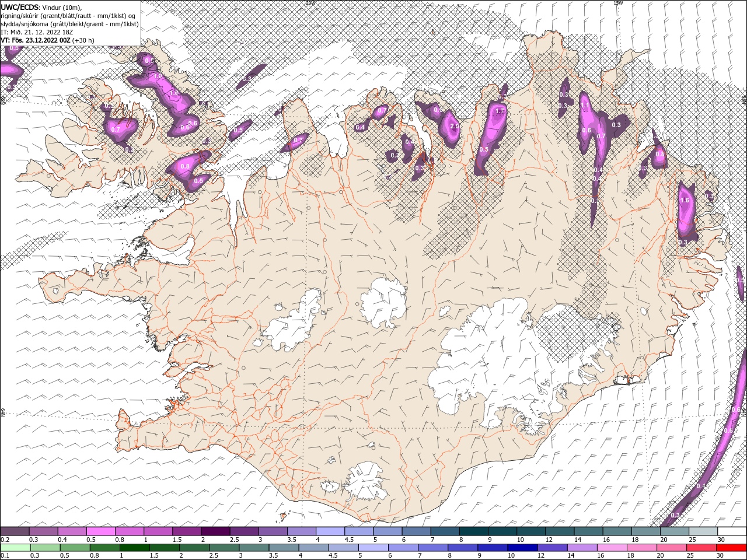The width and height of the screenshot is (747, 560).
Task: Click the 20W longitude label
Action: point(310,3)
